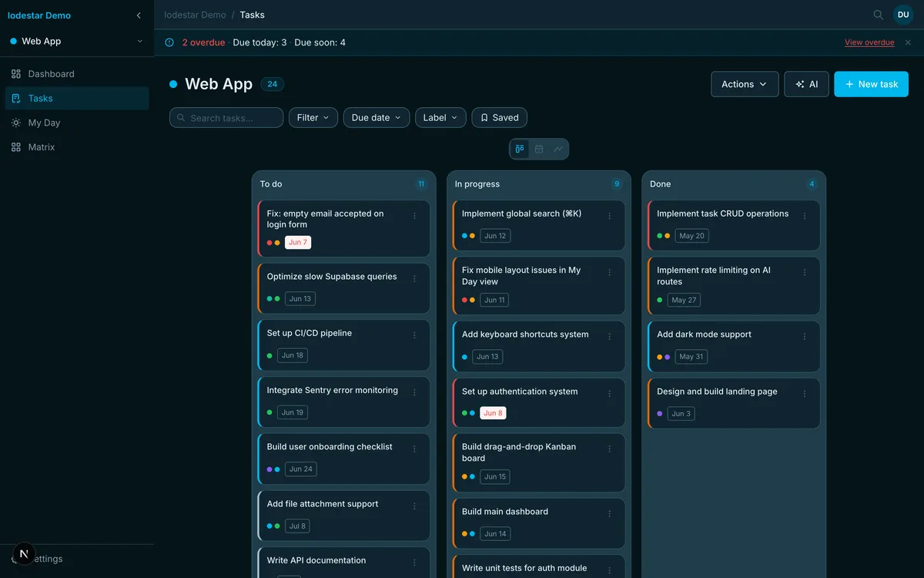924x578 pixels.
Task: Open Matrix in sidebar
Action: [x=77, y=147]
